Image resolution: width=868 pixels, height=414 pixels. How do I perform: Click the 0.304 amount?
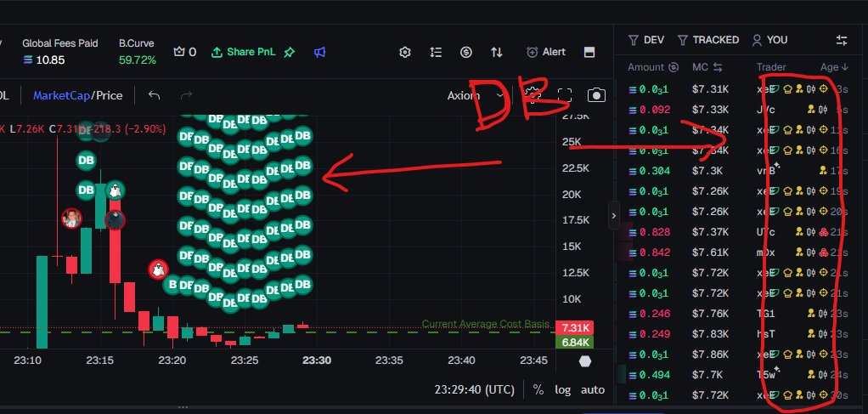point(654,171)
